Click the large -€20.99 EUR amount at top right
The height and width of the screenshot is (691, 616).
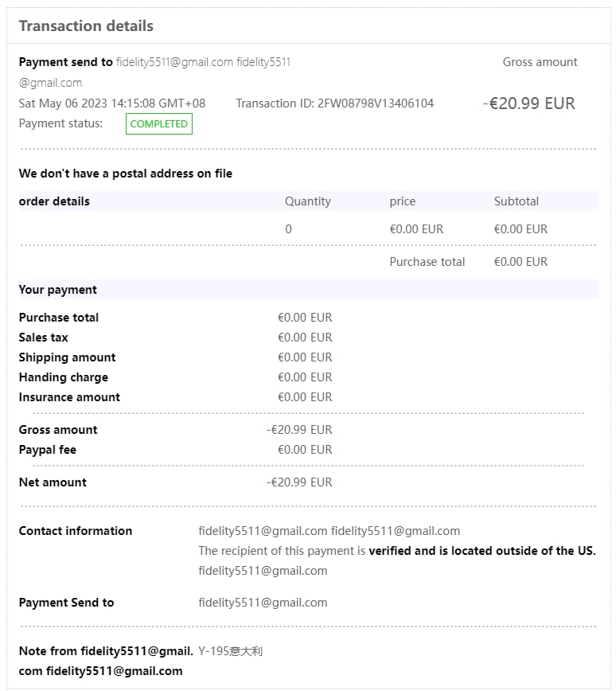point(528,103)
